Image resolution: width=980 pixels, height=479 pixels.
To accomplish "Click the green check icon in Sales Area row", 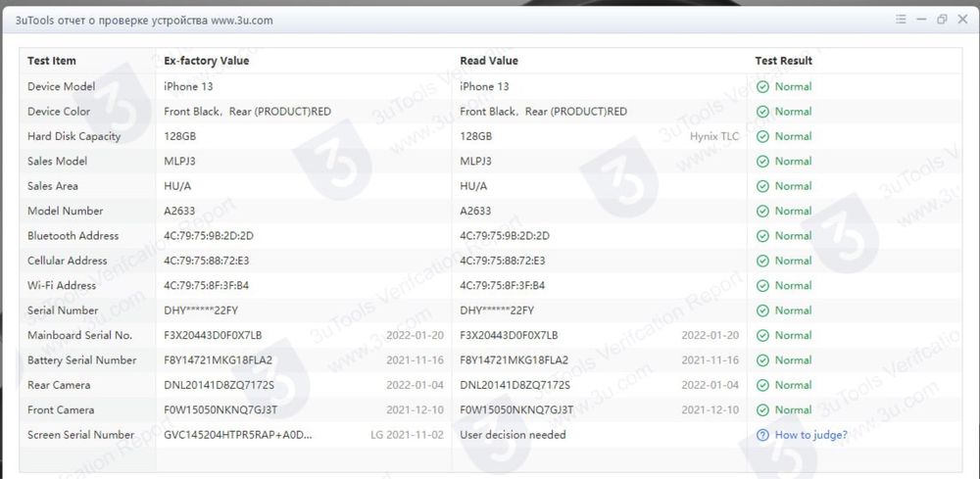I will (762, 186).
